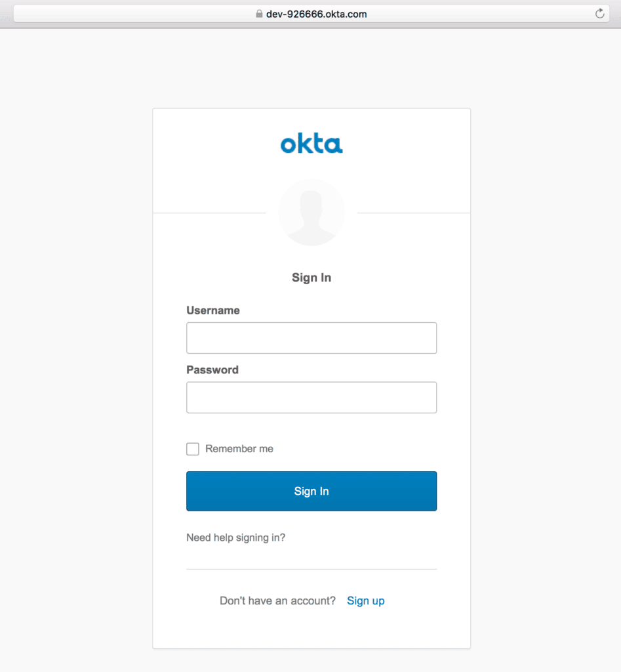Image resolution: width=621 pixels, height=672 pixels.
Task: Click the divider line right of the avatar
Action: tap(413, 213)
